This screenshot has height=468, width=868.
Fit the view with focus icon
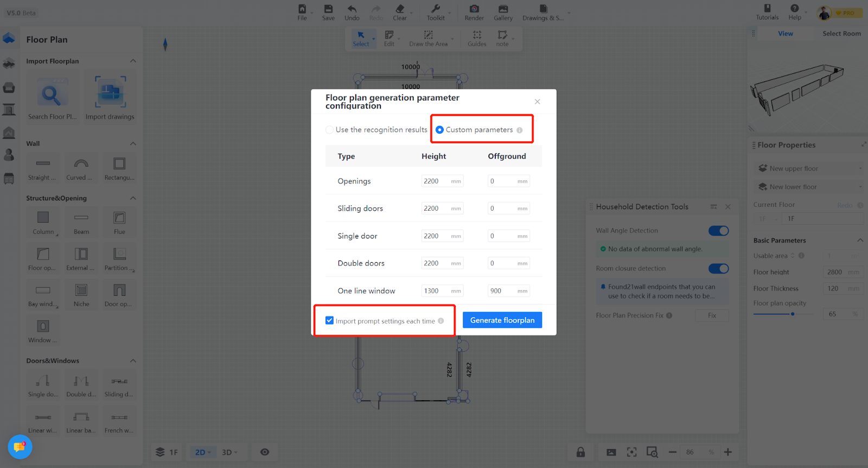point(631,452)
